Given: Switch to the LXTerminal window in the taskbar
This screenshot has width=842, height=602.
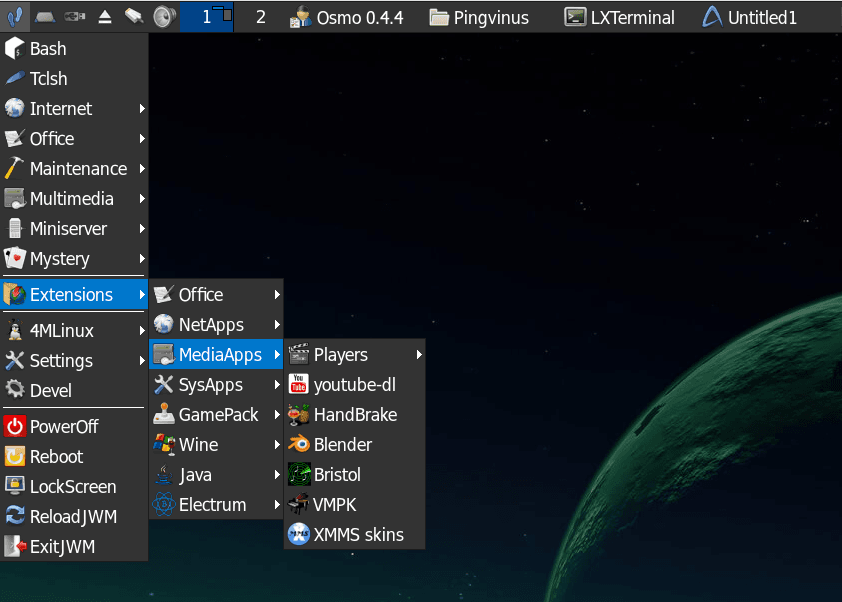Looking at the screenshot, I should [619, 17].
